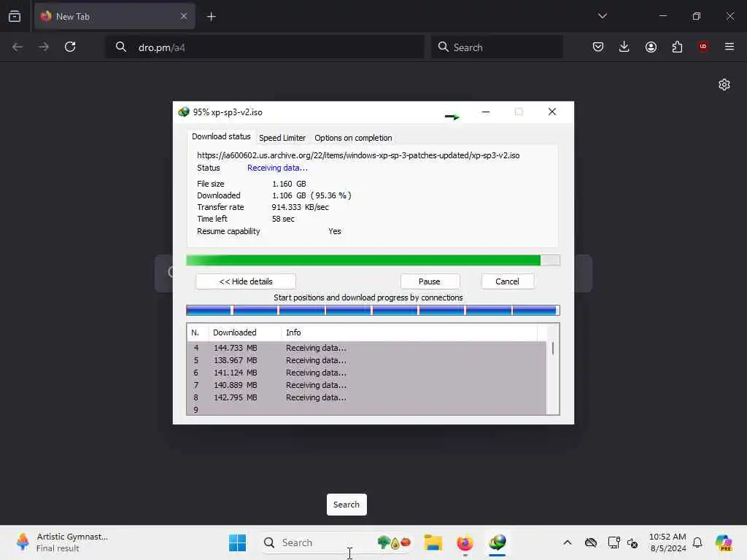Close the New Tab browser tab
Viewport: 747px width, 560px height.
pos(183,16)
